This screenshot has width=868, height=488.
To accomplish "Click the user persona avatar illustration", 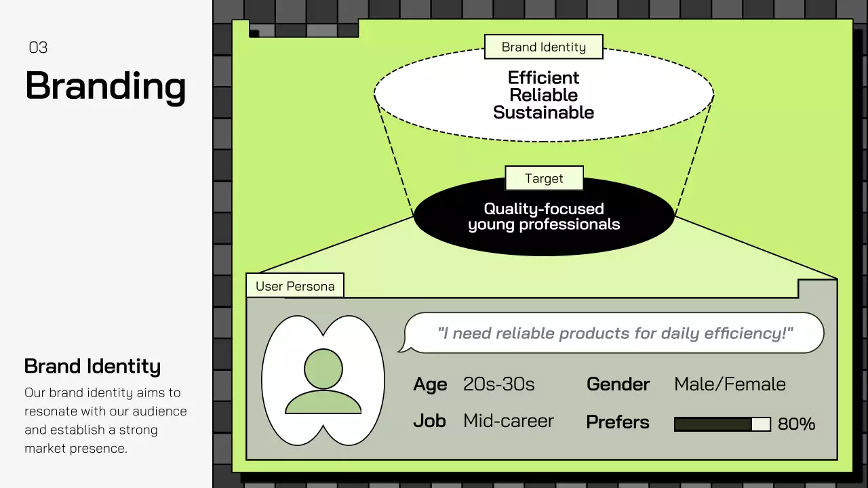I will [x=323, y=380].
